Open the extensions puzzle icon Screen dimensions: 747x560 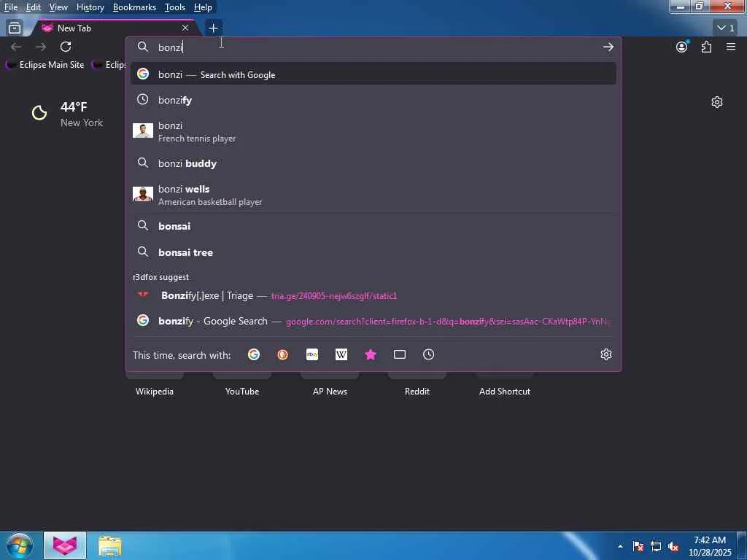706,47
